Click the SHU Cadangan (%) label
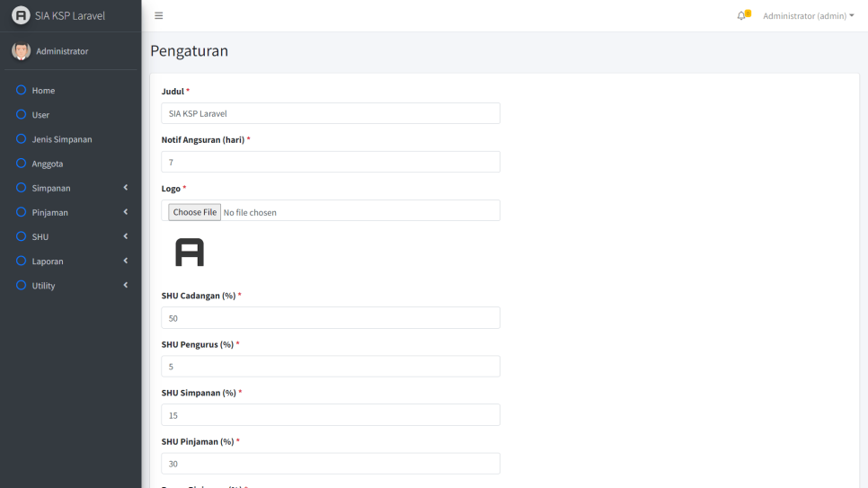868x488 pixels. pyautogui.click(x=199, y=296)
